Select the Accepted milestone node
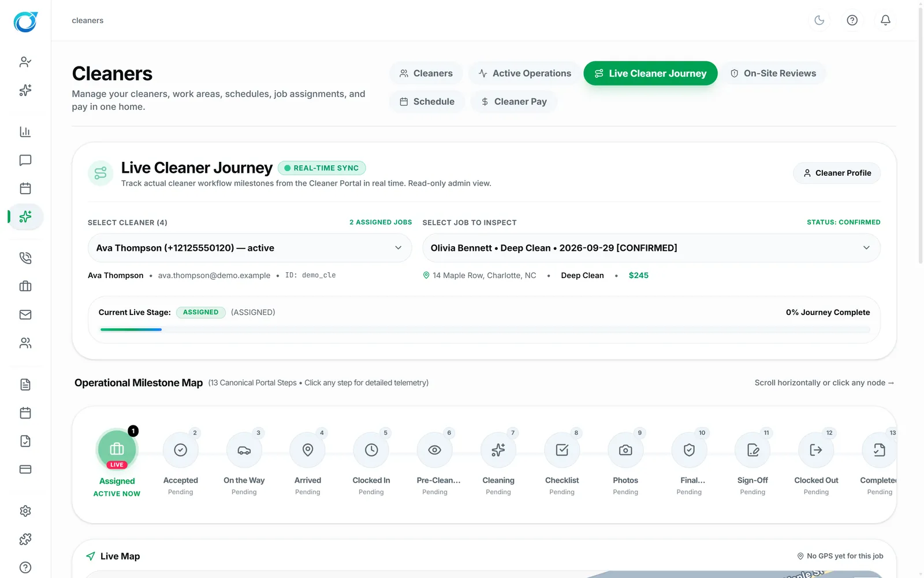Screen dimensions: 924x578 pos(181,450)
